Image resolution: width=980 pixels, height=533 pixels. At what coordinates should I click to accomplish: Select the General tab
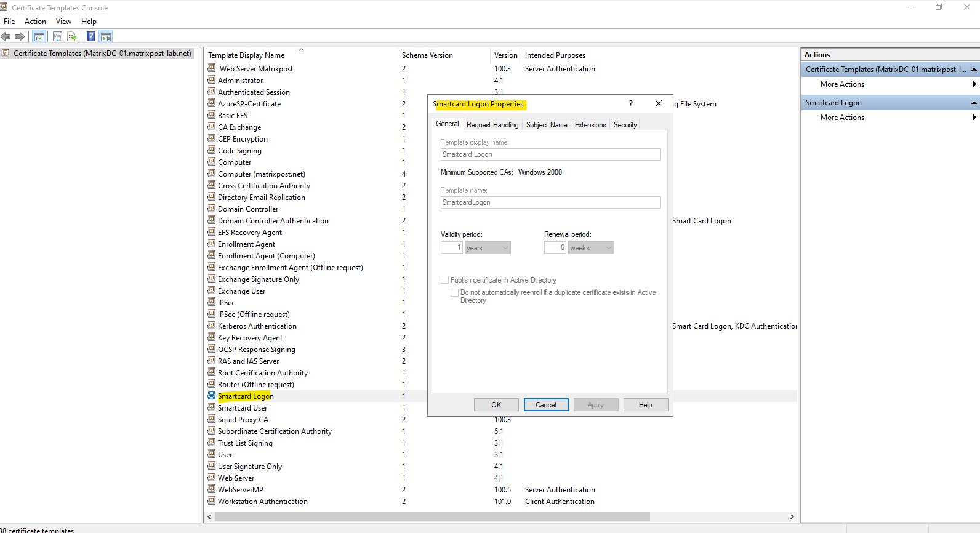(448, 124)
